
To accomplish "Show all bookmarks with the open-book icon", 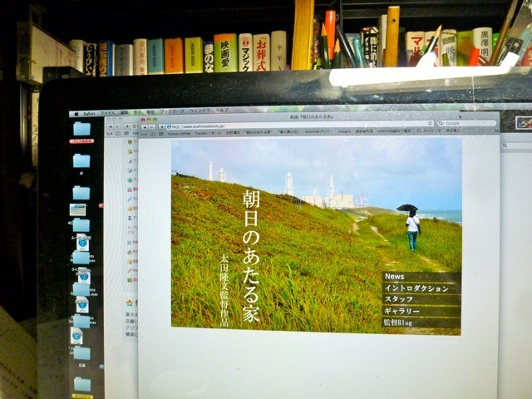I will coord(152,135).
